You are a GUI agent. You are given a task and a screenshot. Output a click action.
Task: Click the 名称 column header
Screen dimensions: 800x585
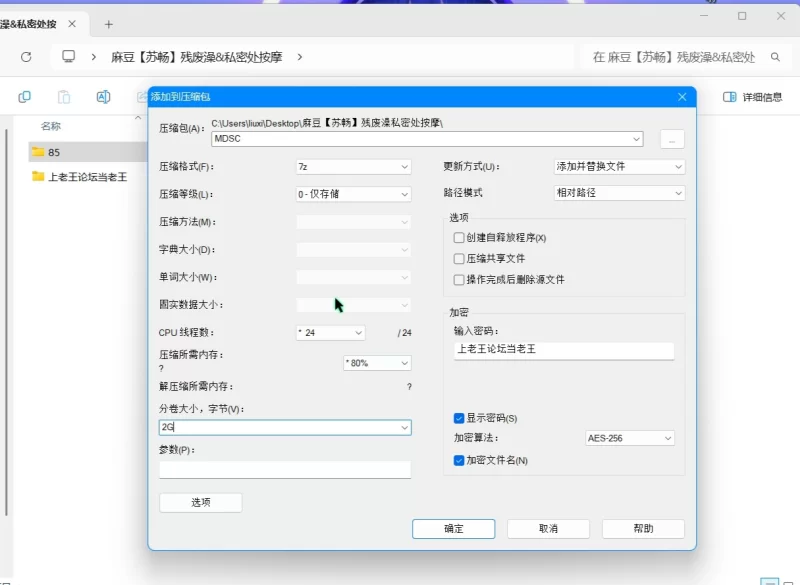pyautogui.click(x=51, y=126)
